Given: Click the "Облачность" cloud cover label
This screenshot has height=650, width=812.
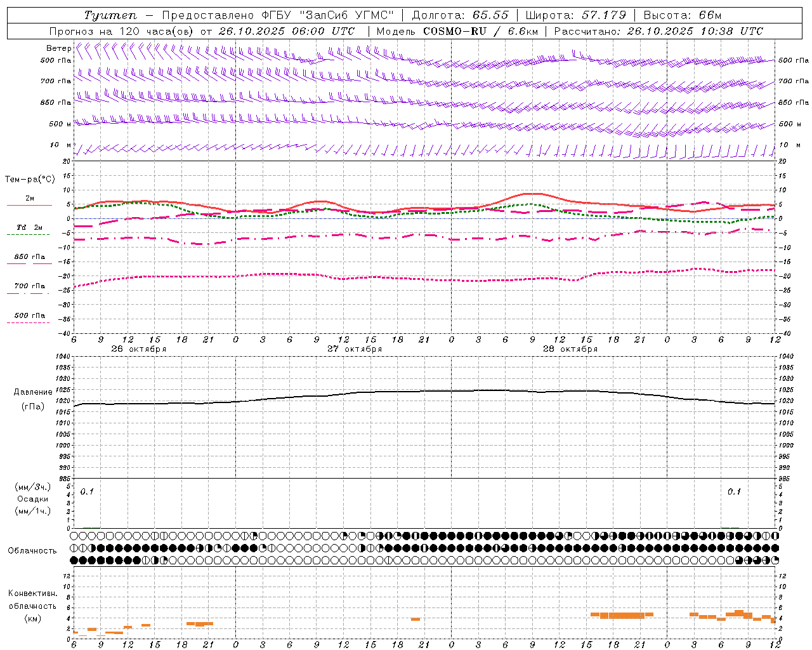Looking at the screenshot, I should pyautogui.click(x=32, y=551).
